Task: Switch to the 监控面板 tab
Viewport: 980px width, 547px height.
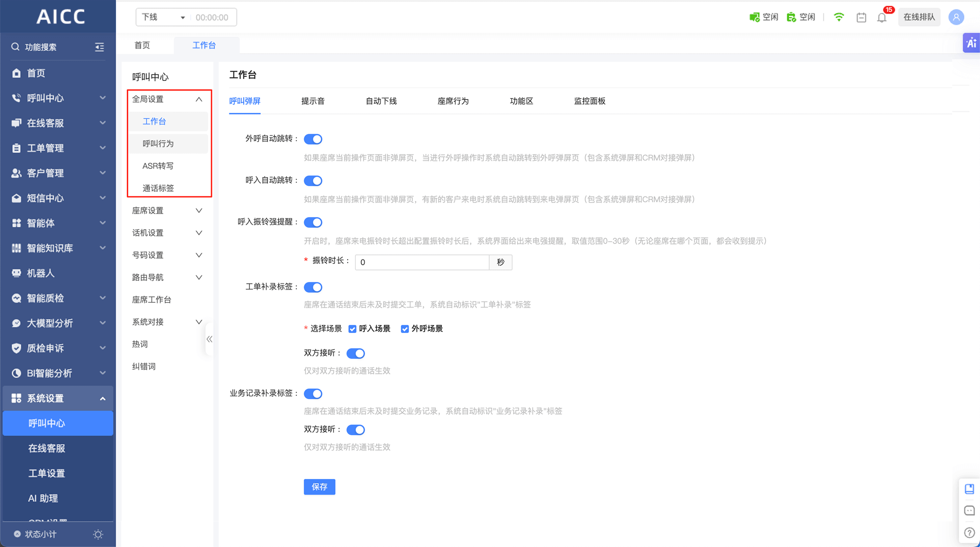Action: click(589, 101)
